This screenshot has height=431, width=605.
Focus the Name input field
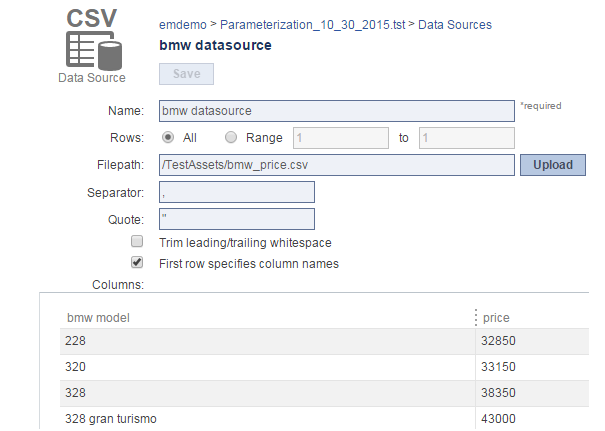tap(337, 111)
